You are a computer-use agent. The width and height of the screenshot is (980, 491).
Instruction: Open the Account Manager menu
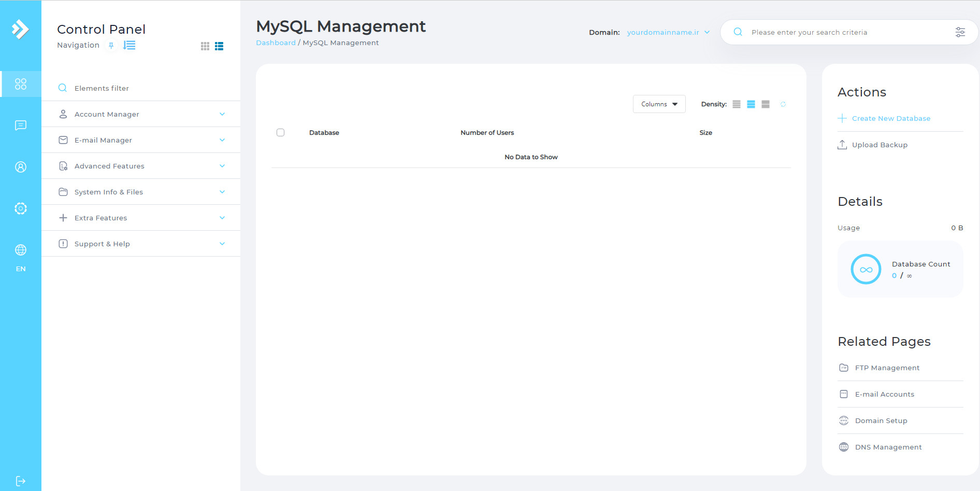(x=141, y=114)
